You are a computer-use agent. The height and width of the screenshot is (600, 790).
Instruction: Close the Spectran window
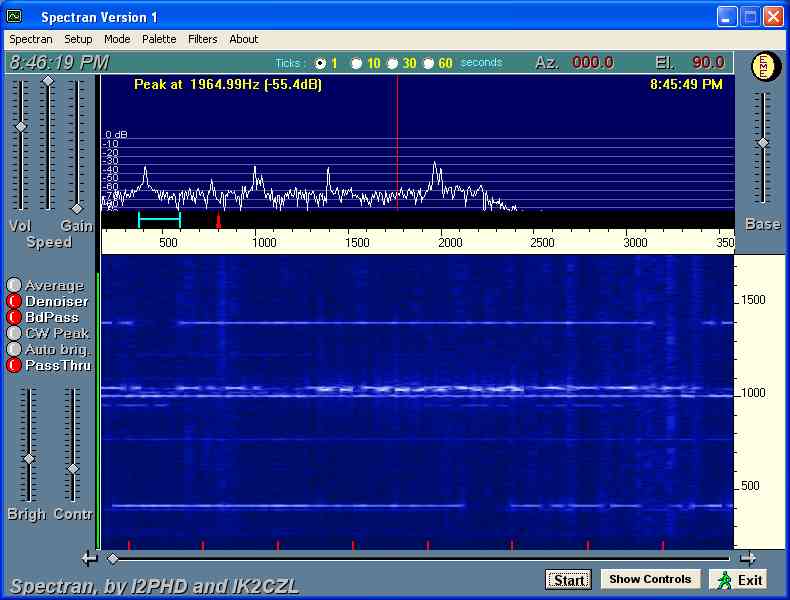773,17
